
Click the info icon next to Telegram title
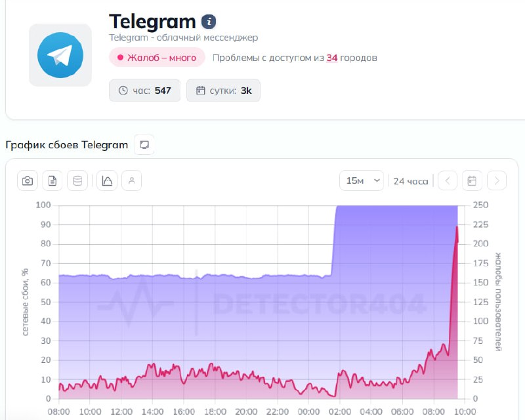click(209, 20)
